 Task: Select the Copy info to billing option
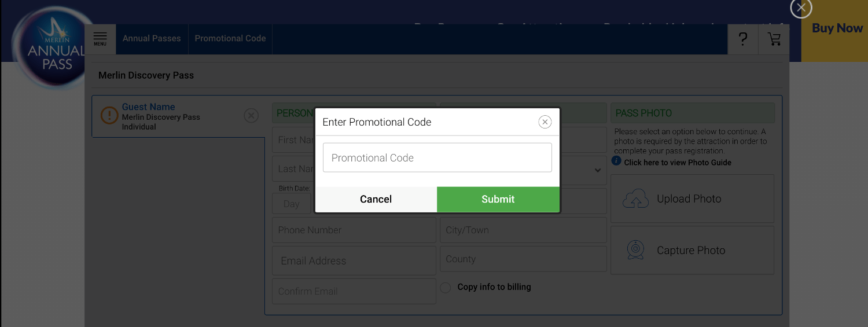tap(446, 288)
